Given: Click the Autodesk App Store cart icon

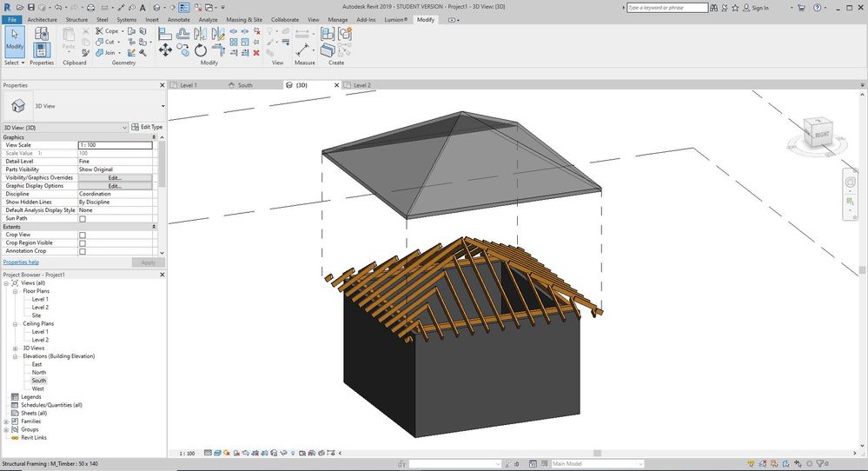Looking at the screenshot, I should pyautogui.click(x=800, y=8).
